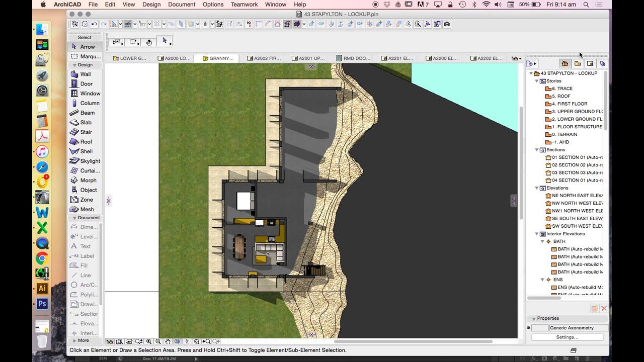Select the Stair tool
The height and width of the screenshot is (362, 644).
[x=85, y=132]
